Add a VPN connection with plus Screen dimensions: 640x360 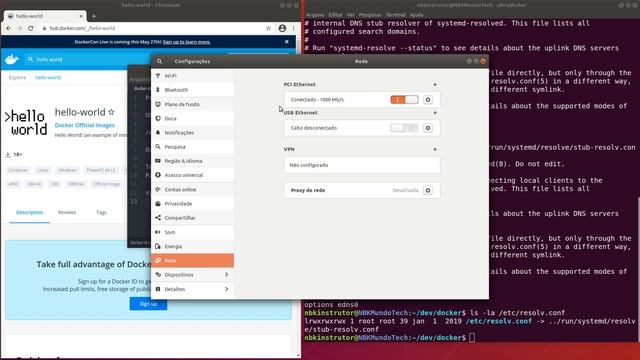[x=435, y=149]
